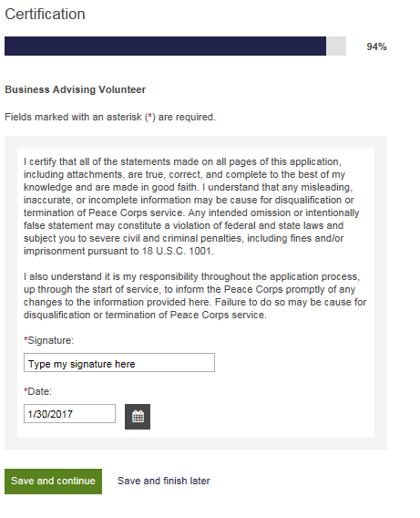Click the red asterisk before Signature
Viewport: 420px width, 518px height.
point(26,339)
